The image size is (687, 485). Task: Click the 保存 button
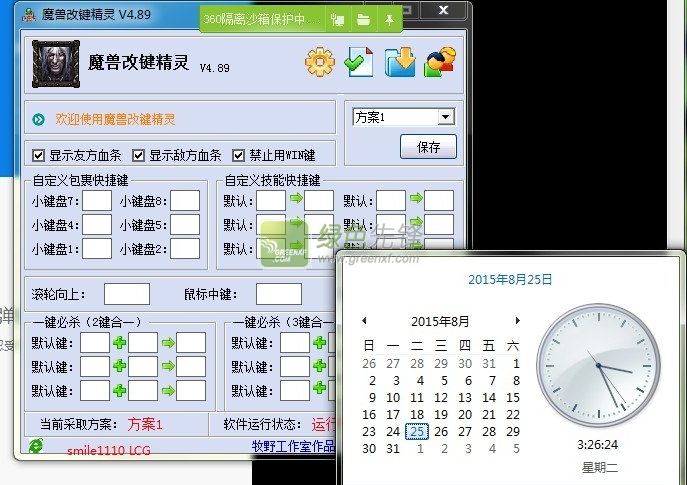[428, 147]
